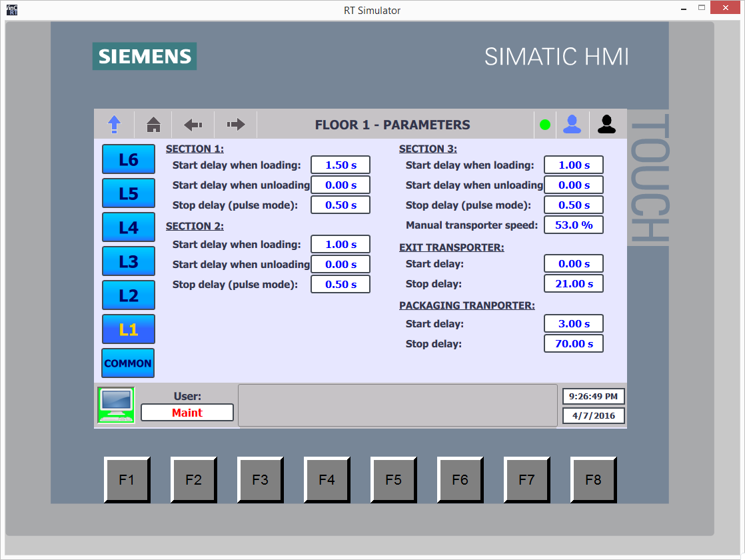This screenshot has width=745, height=560.
Task: Go to the home screen icon
Action: point(153,124)
